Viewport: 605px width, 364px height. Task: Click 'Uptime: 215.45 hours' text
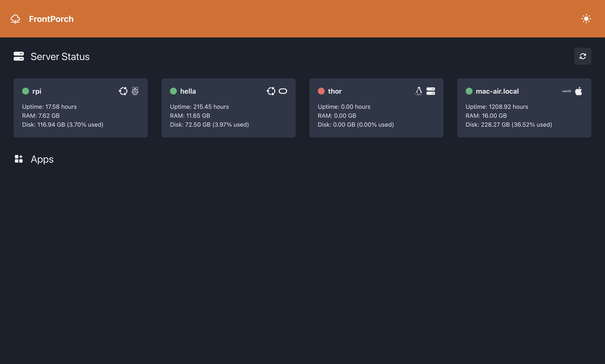pos(199,107)
